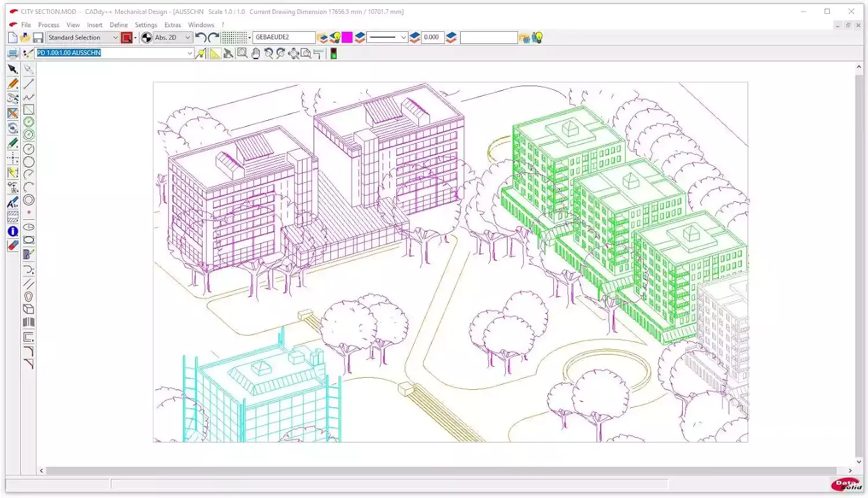Click the GEBAEUDE2 name input field
The width and height of the screenshot is (868, 498).
284,37
